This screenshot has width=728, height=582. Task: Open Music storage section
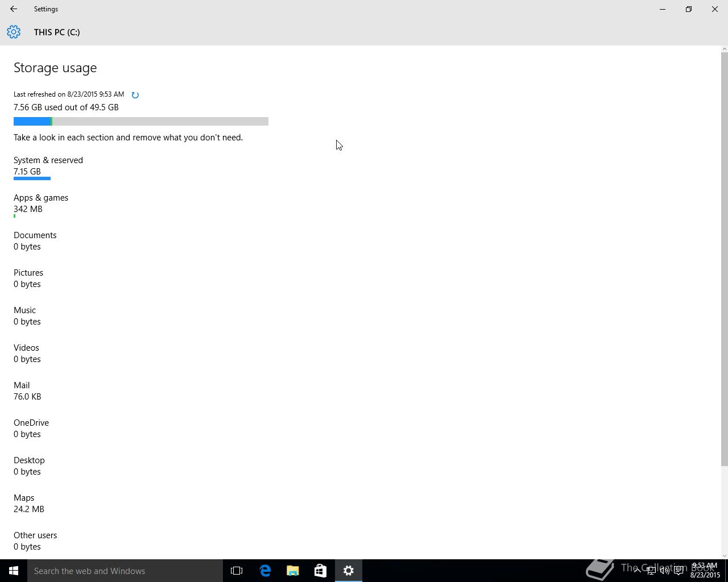click(27, 315)
